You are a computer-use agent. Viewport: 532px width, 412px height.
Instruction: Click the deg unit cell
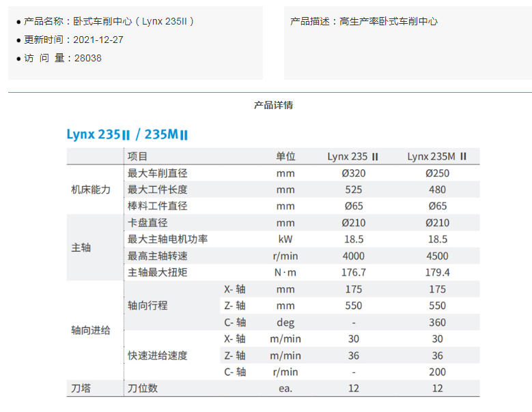pos(285,322)
